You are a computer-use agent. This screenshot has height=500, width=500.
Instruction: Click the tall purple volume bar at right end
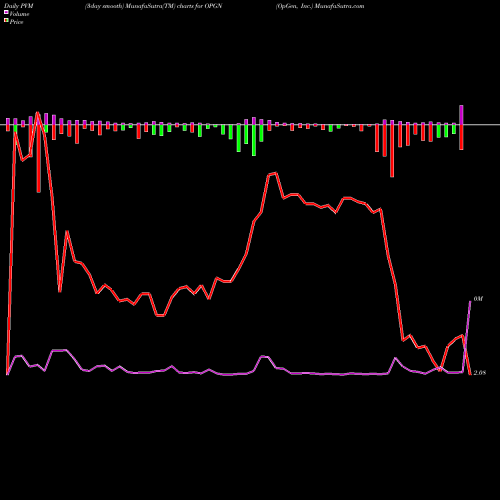point(461,115)
